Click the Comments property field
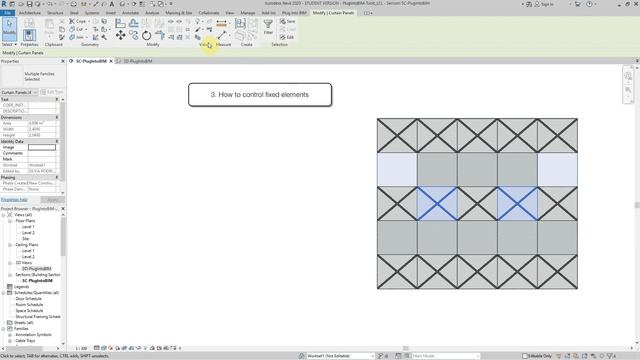 pyautogui.click(x=42, y=153)
